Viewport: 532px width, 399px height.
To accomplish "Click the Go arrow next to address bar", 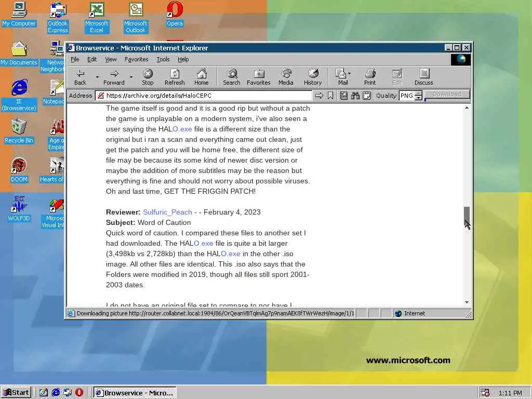I will (320, 96).
